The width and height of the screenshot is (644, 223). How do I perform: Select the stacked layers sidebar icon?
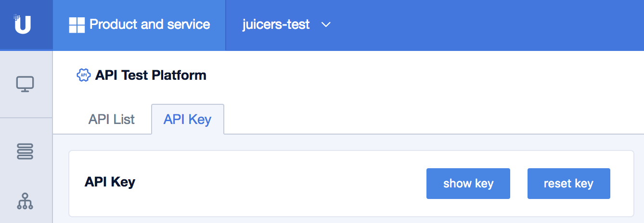[25, 151]
